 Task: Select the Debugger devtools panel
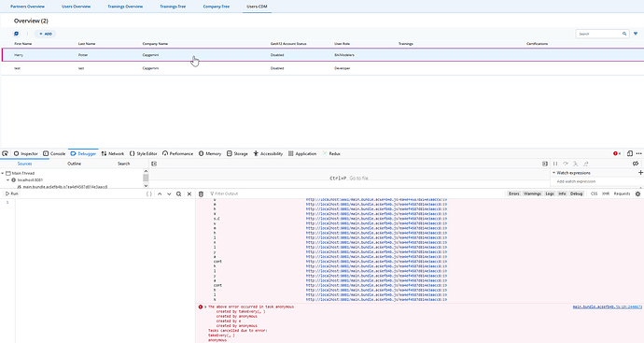[x=83, y=153]
